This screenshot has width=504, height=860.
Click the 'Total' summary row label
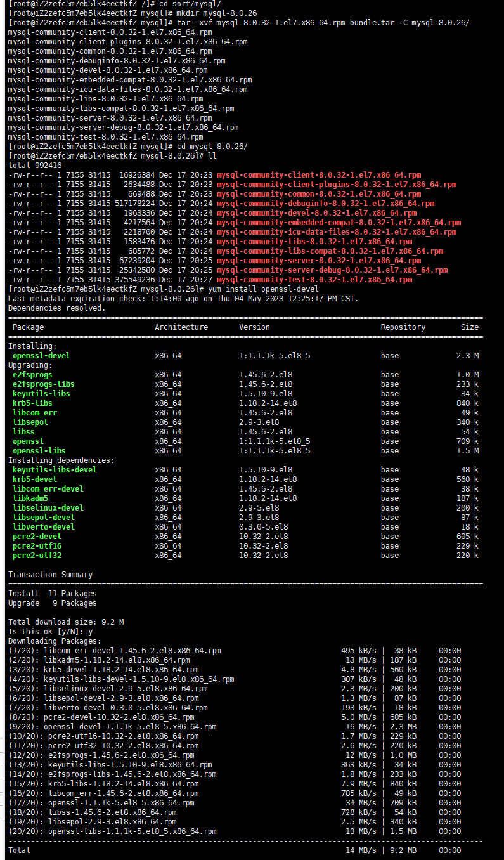[x=19, y=850]
